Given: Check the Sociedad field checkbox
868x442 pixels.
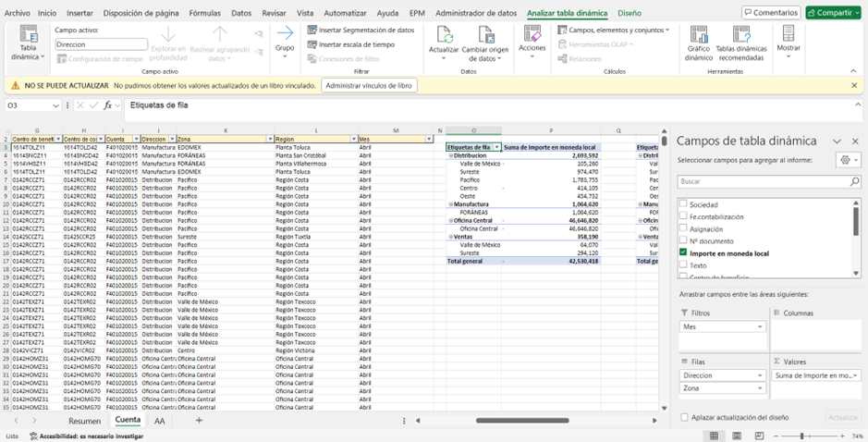Looking at the screenshot, I should pos(683,204).
